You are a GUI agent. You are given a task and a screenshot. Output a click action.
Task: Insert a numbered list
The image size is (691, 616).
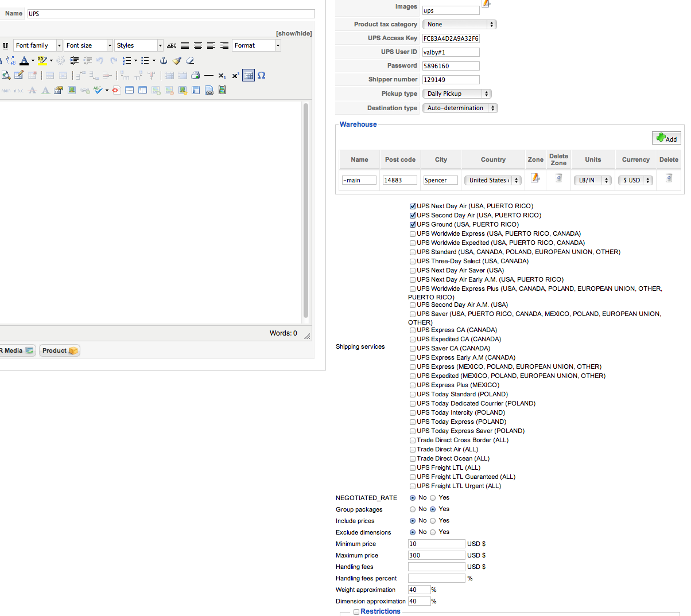click(x=127, y=60)
